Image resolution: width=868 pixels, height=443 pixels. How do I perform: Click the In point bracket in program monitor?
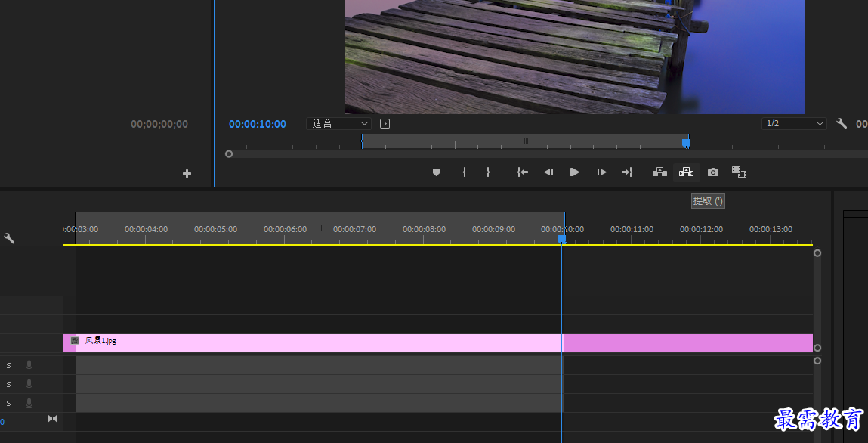362,142
